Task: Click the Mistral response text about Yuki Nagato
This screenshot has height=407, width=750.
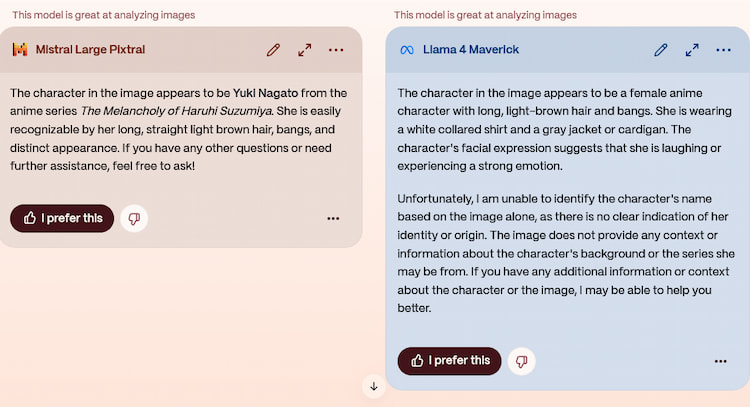Action: click(x=178, y=130)
